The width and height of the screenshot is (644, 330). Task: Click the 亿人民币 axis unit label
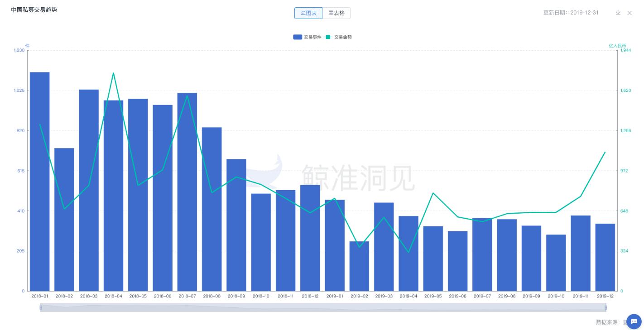click(x=617, y=46)
